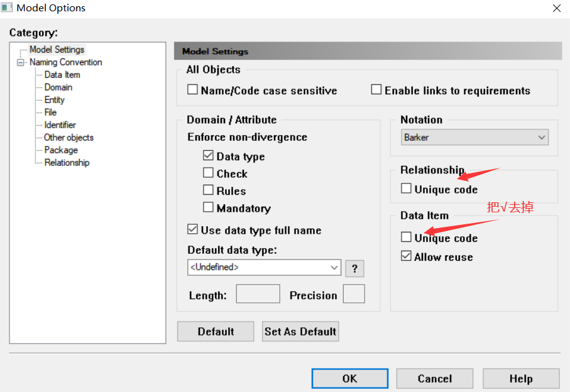Viewport: 570px width, 392px height.
Task: Select Other objects in category tree
Action: (x=69, y=138)
